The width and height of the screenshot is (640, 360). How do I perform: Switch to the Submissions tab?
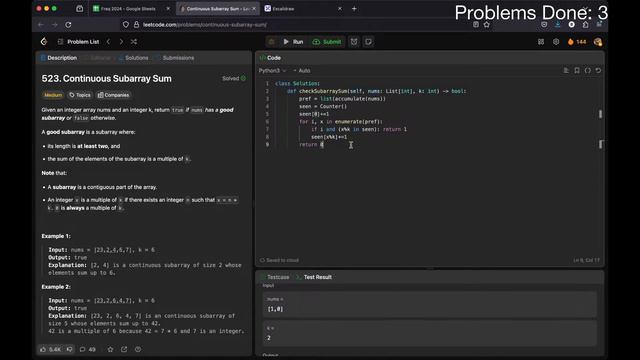[176, 58]
